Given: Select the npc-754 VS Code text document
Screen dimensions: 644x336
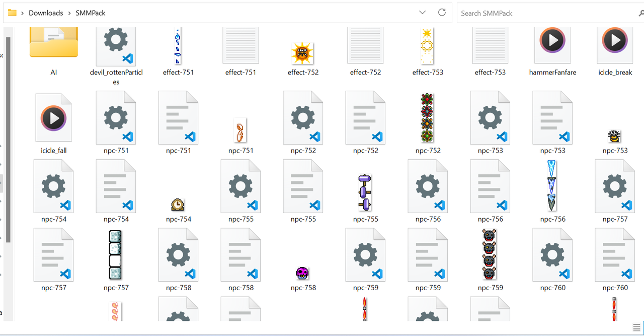Looking at the screenshot, I should point(116,186).
